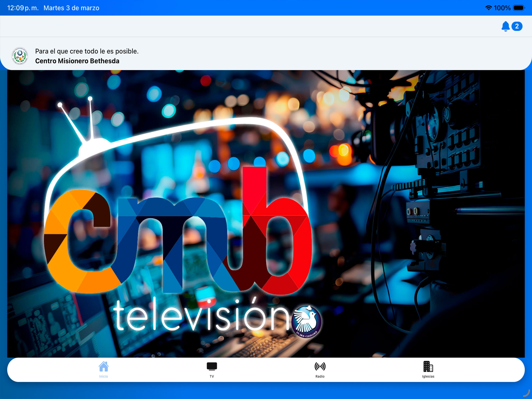Switch to the Iglesias tab label
The width and height of the screenshot is (532, 399).
pyautogui.click(x=428, y=376)
